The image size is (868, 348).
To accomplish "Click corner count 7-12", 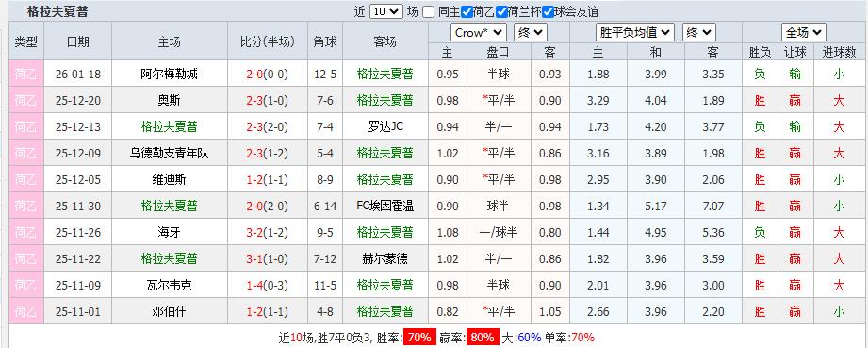I will (325, 258).
